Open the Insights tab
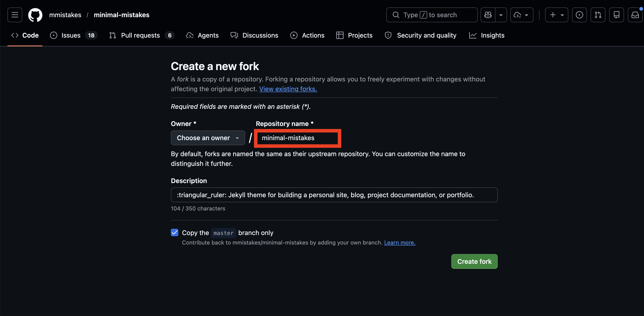This screenshot has height=316, width=644. click(x=487, y=35)
